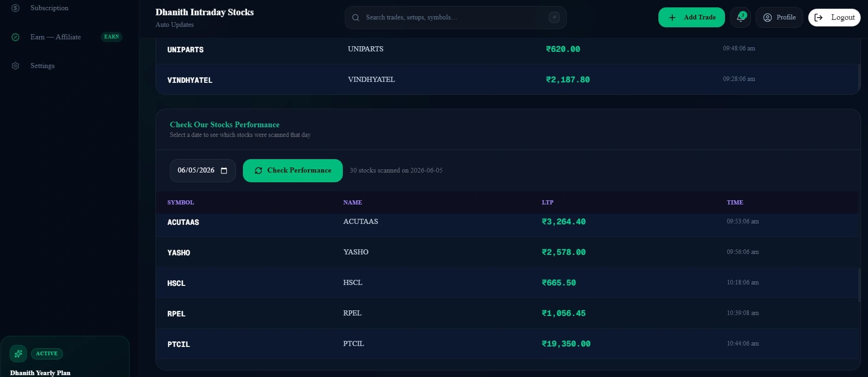Click the 10:44:06 am time cell
The width and height of the screenshot is (868, 377).
click(x=743, y=344)
